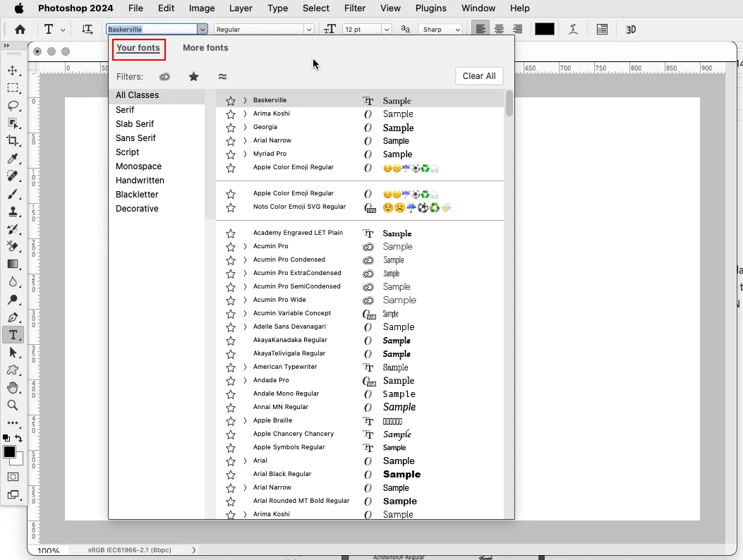Expand the Baskerville font family
743x560 pixels.
click(x=245, y=100)
